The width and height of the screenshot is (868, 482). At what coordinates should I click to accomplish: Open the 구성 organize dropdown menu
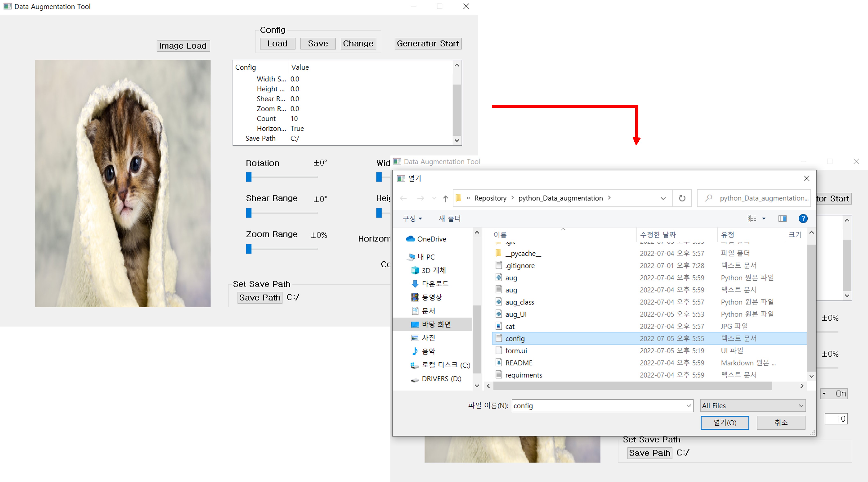coord(412,219)
